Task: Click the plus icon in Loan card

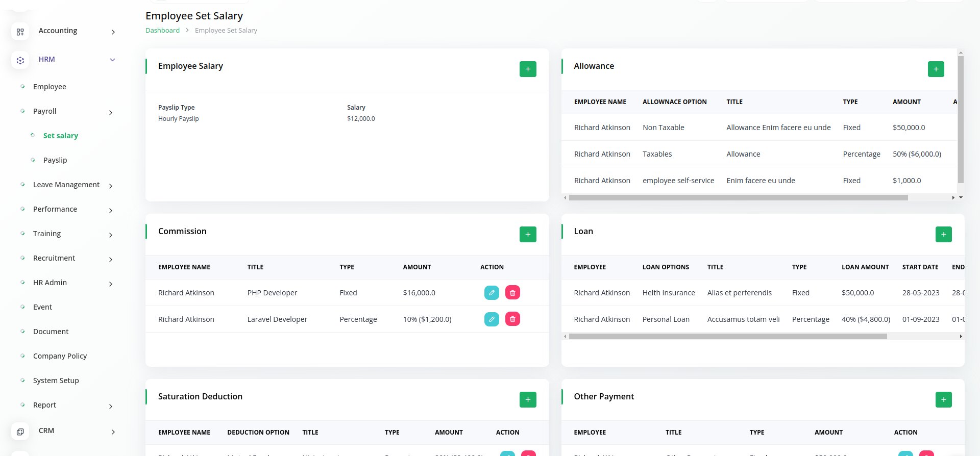Action: coord(943,234)
